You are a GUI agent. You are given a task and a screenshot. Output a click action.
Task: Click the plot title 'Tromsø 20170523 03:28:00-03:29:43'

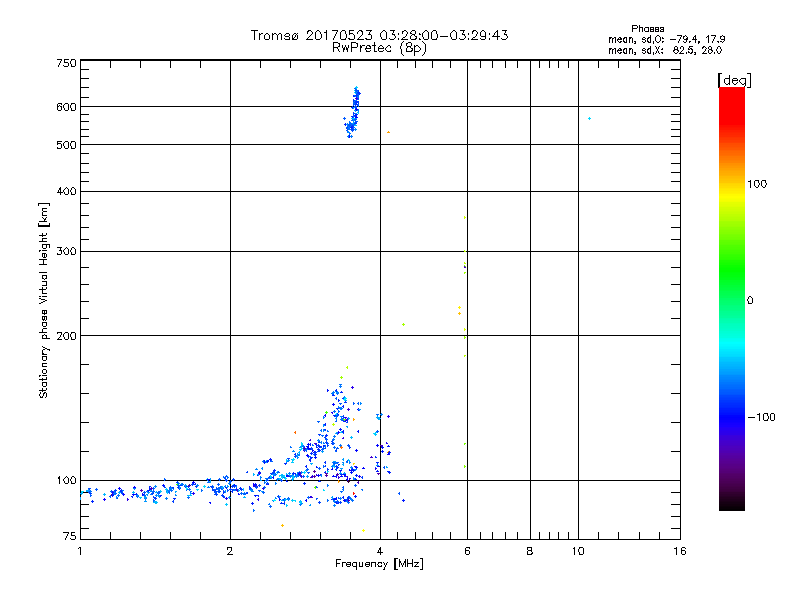tap(379, 35)
